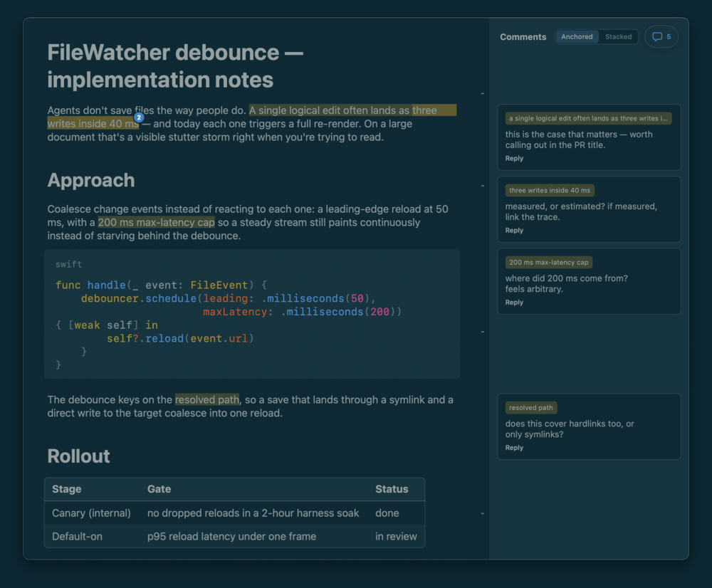Select the 'Comments' panel heading

click(x=523, y=37)
